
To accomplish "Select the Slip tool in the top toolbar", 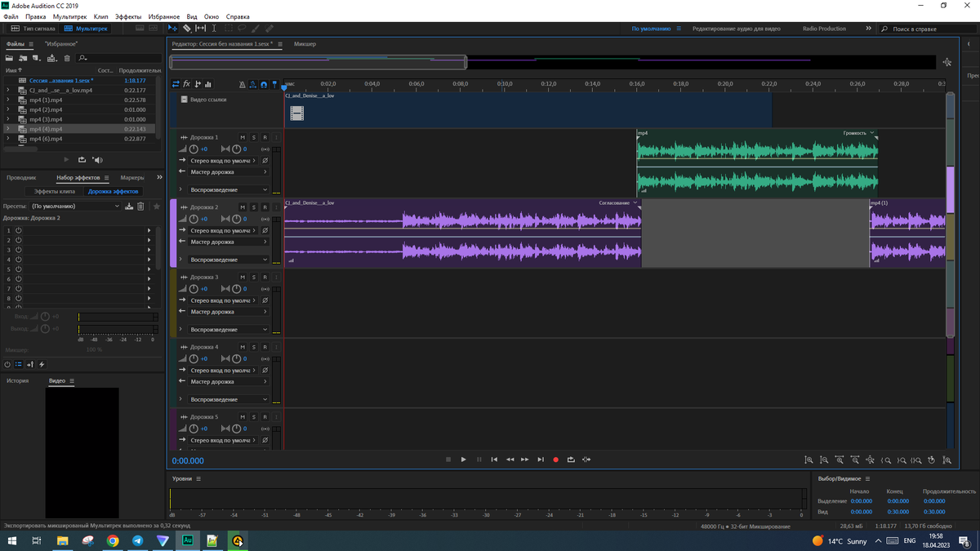I will (201, 29).
